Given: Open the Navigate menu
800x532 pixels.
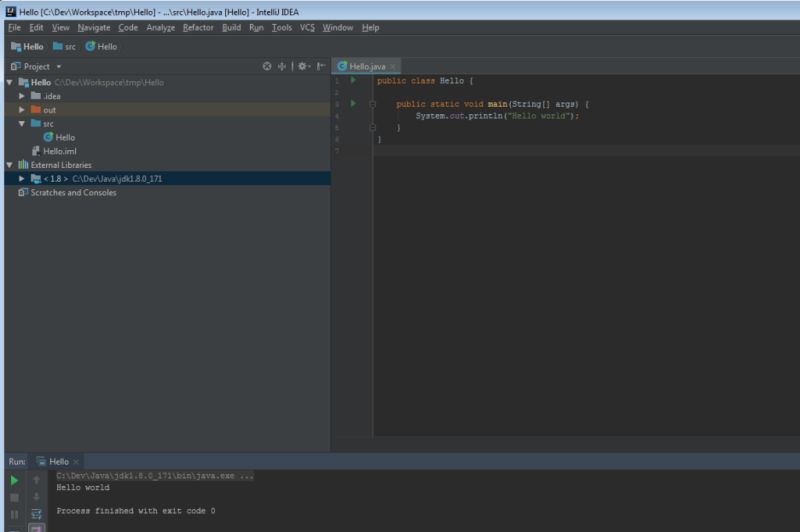Looking at the screenshot, I should pyautogui.click(x=93, y=28).
